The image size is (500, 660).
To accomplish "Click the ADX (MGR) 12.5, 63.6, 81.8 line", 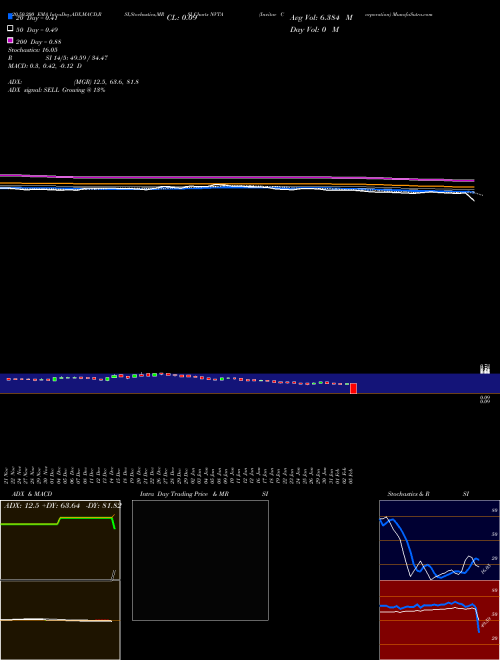I will point(73,82).
